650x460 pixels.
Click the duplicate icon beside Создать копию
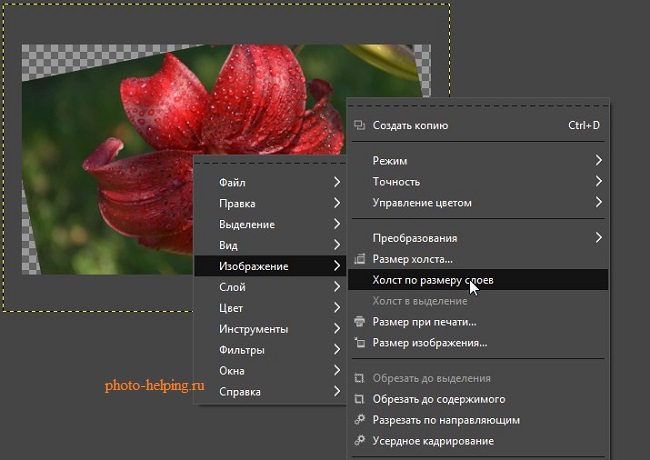tap(359, 125)
